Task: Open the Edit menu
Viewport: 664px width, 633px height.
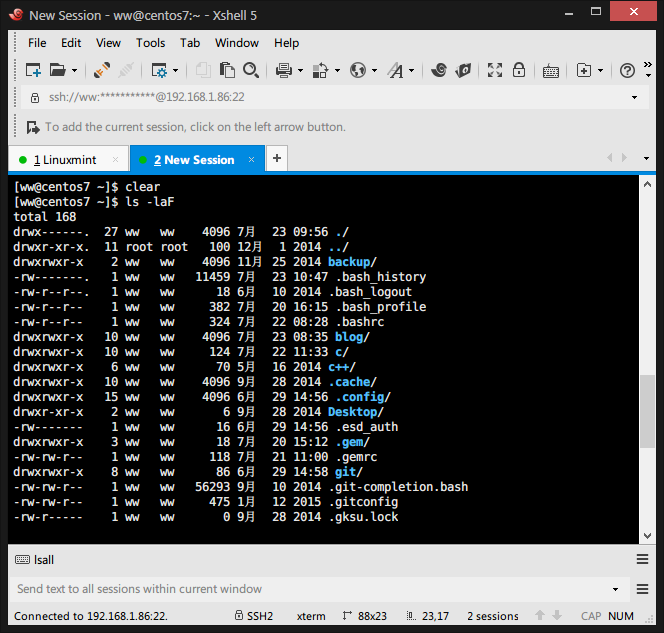Action: [71, 43]
